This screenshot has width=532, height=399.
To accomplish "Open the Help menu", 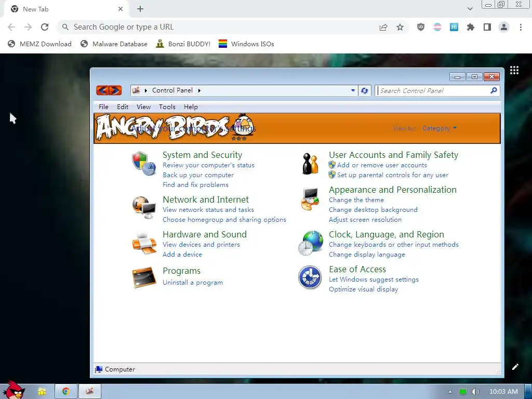I will tap(191, 107).
